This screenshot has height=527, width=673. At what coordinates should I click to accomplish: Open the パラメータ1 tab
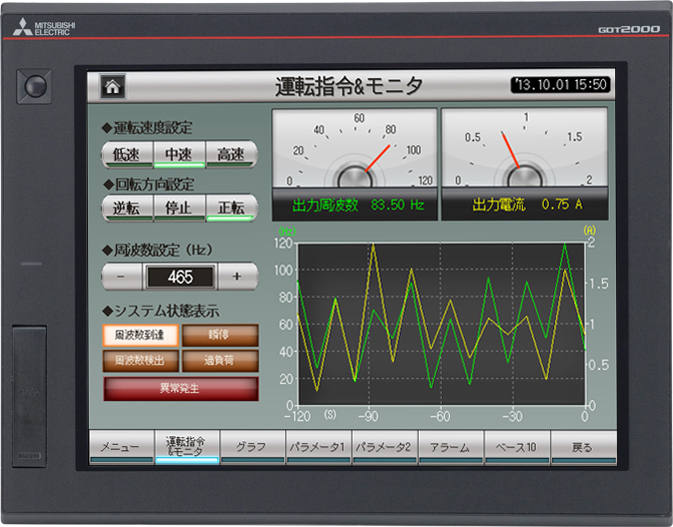(x=316, y=447)
